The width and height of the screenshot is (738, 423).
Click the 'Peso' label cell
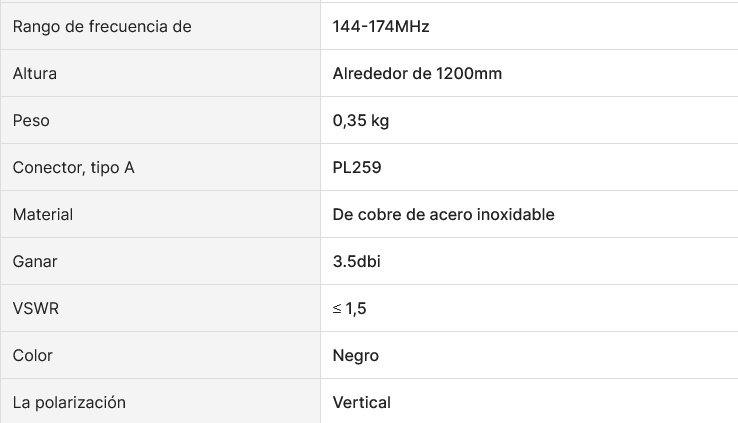pyautogui.click(x=31, y=120)
